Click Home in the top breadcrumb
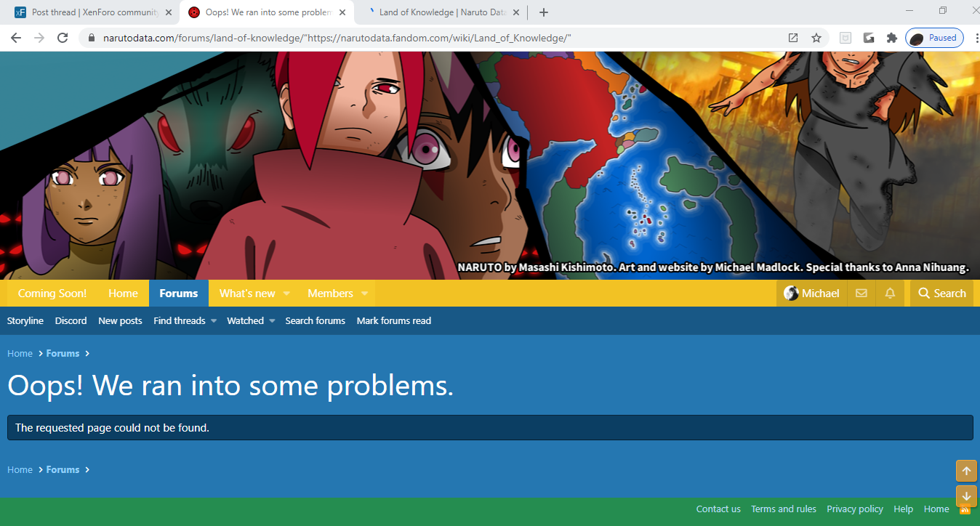 [20, 353]
